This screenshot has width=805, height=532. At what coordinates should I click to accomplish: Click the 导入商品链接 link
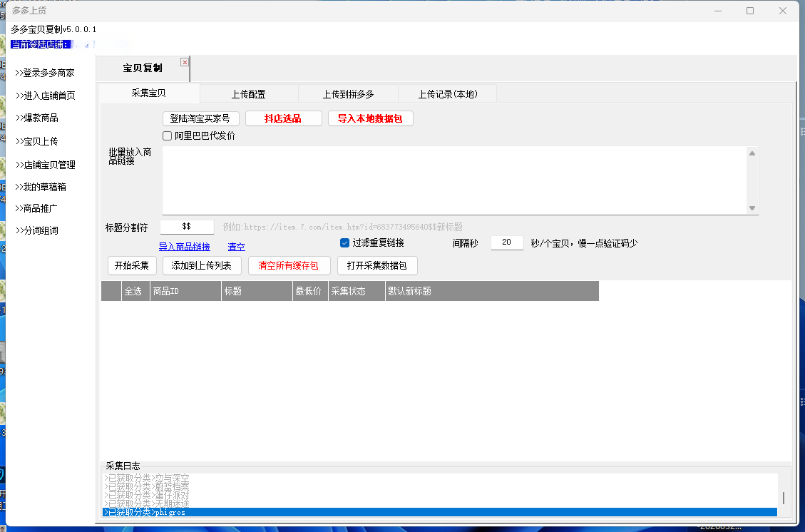(x=184, y=247)
